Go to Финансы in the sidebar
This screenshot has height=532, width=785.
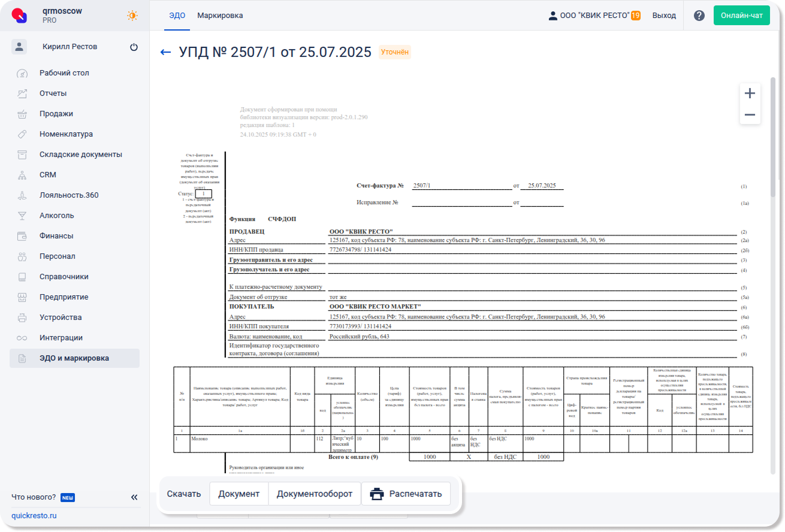[x=56, y=236]
